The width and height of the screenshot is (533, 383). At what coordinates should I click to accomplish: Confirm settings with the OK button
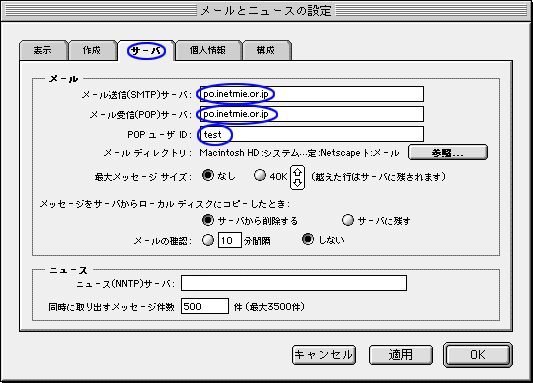pyautogui.click(x=478, y=355)
